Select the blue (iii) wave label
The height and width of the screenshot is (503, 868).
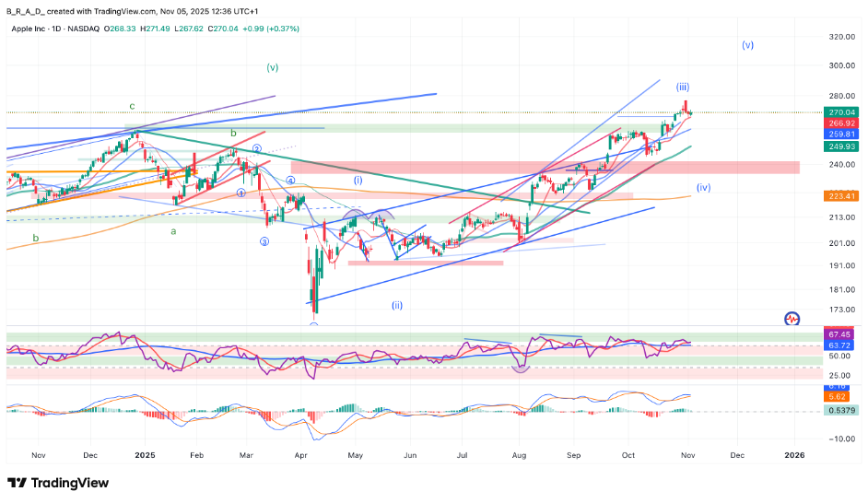tap(683, 87)
